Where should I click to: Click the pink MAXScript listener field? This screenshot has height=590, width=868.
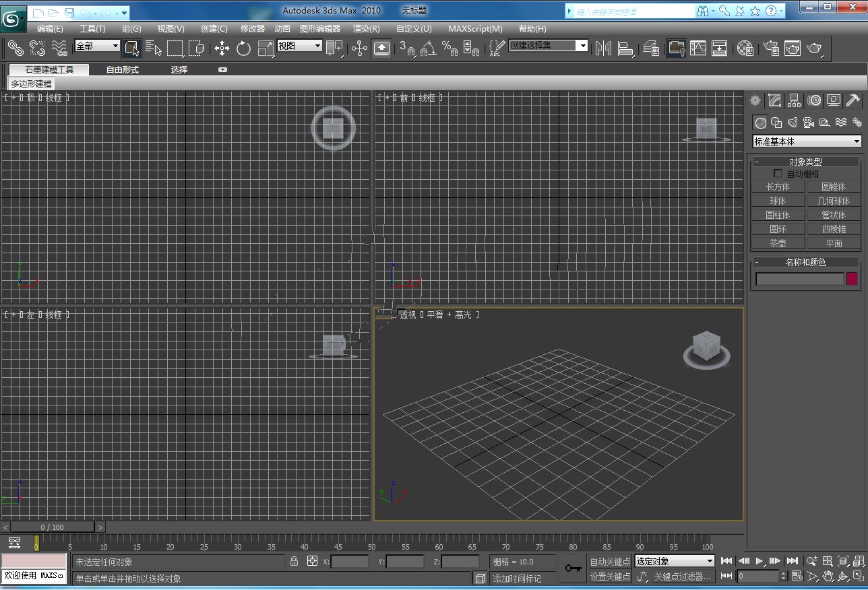(x=34, y=561)
